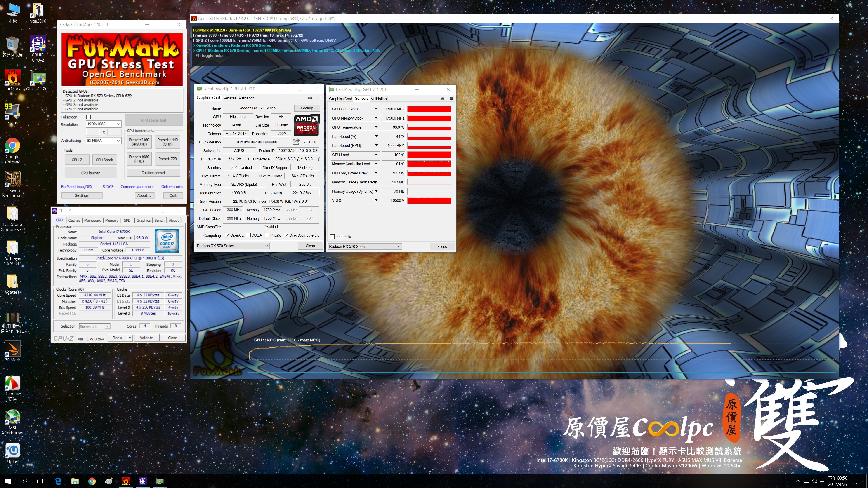
Task: Click the BIOS save/export icon in GPU-Z
Action: click(296, 142)
